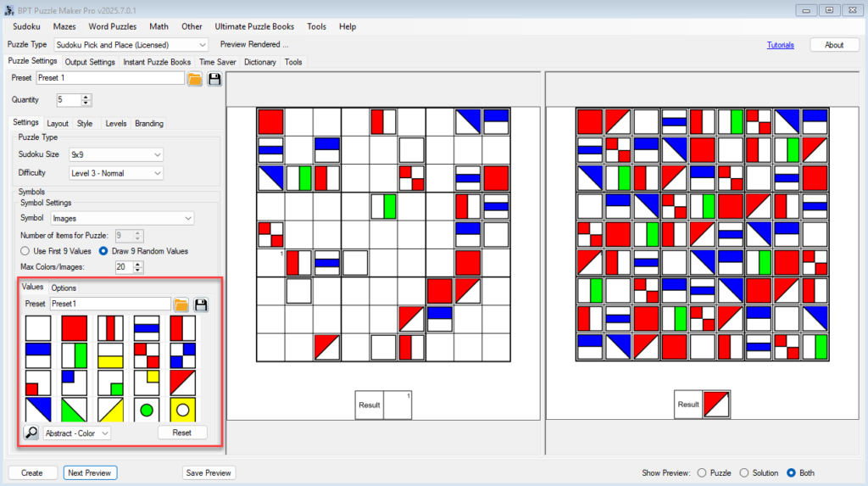Adjust the Quantity spinner arrows

[86, 100]
